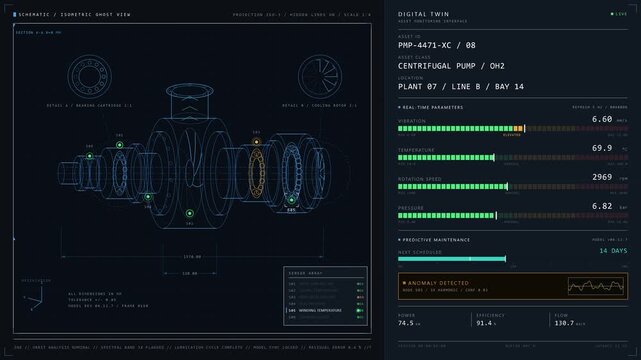This screenshot has width=641, height=360.
Task: Click the 320.00 casing width dimension
Action: click(x=190, y=273)
